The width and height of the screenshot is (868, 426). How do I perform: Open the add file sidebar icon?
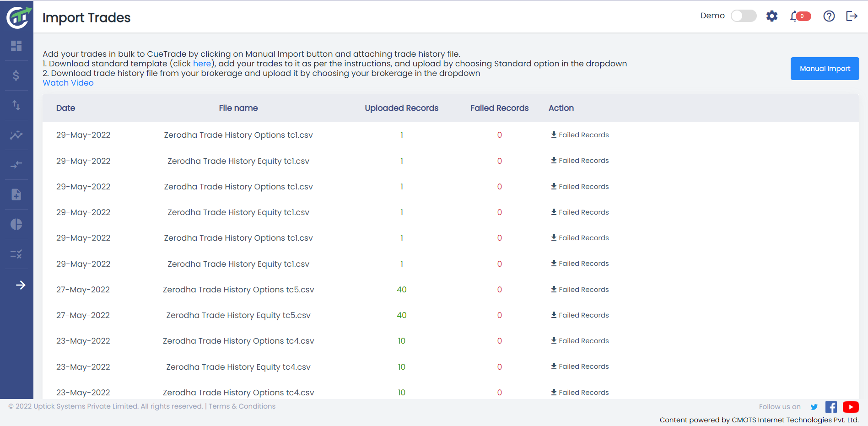(x=16, y=194)
